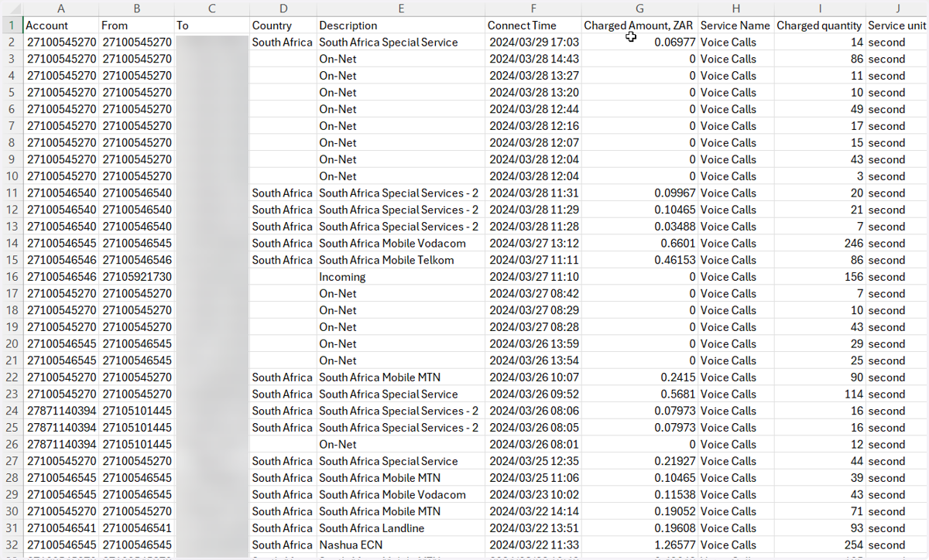Select Service Name cell in row 2
The image size is (929, 560).
point(735,42)
